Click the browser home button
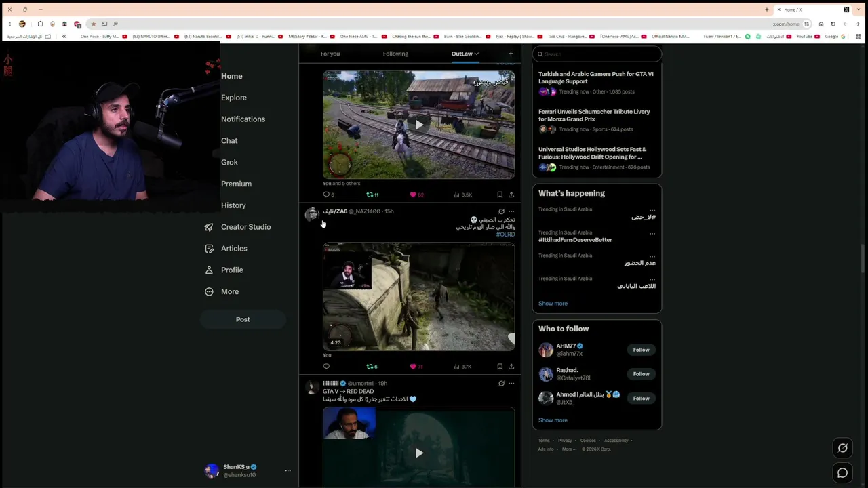The image size is (868, 488). [821, 24]
